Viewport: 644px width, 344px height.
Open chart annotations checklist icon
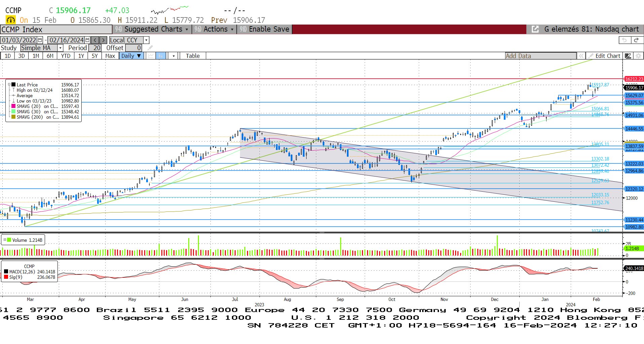click(x=628, y=56)
